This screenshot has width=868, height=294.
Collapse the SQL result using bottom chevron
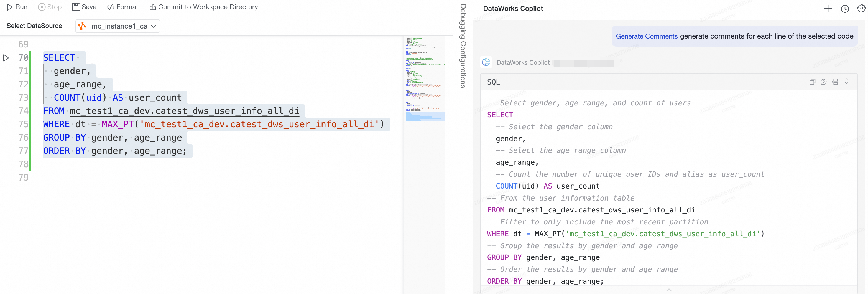tap(669, 290)
